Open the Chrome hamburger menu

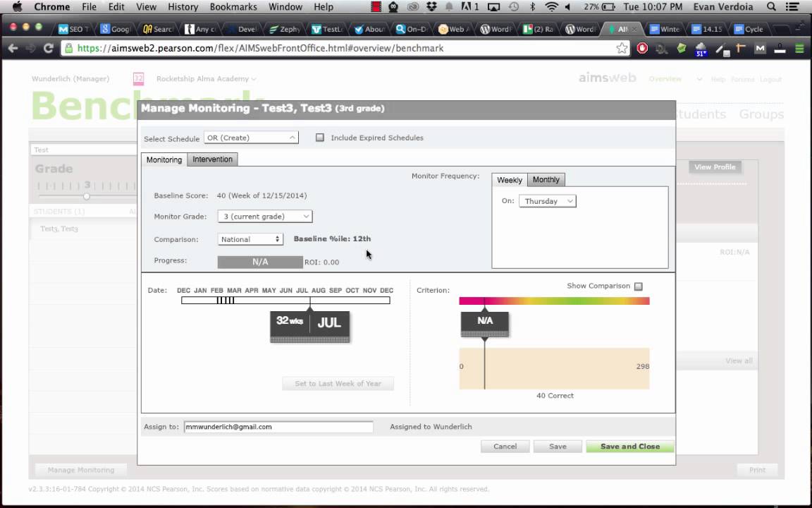click(799, 48)
